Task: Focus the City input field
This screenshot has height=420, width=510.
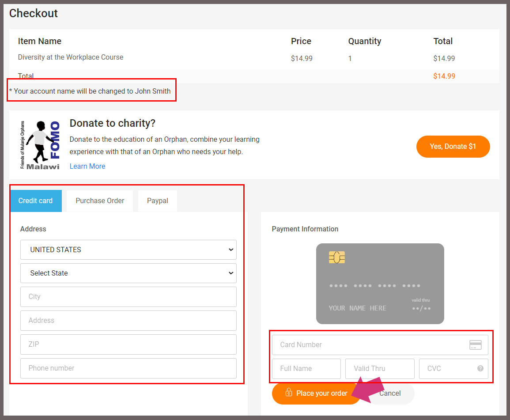Action: [x=128, y=297]
